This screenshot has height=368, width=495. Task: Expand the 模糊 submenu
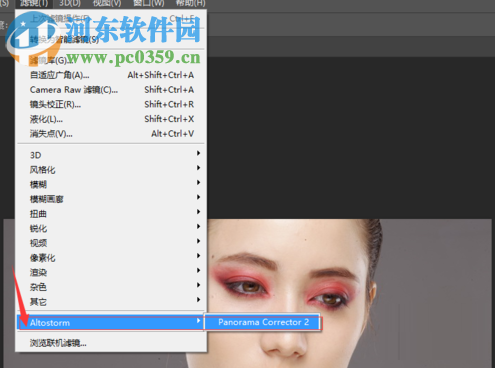[x=111, y=185]
